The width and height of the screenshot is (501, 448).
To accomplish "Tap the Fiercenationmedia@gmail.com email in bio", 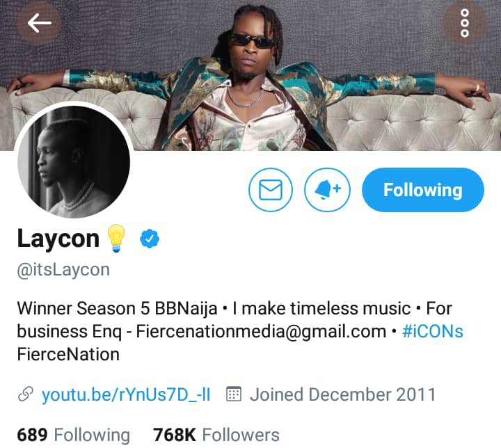I will pyautogui.click(x=261, y=331).
